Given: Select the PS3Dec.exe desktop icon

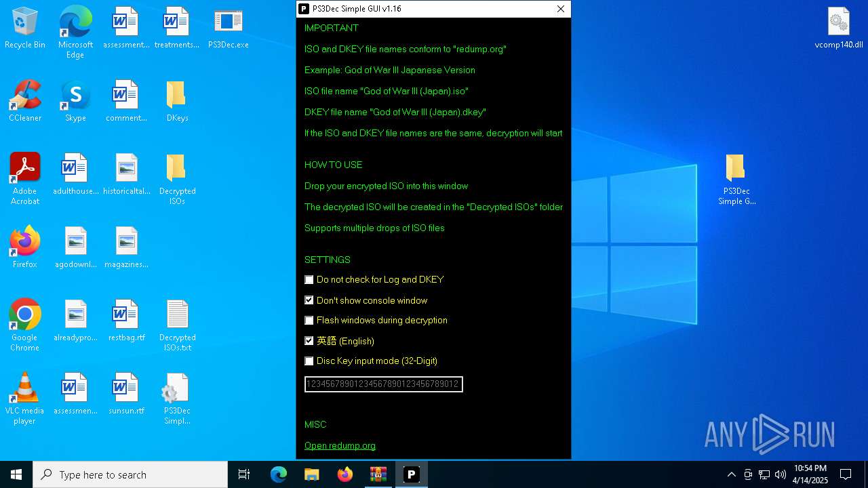Looking at the screenshot, I should (x=228, y=28).
